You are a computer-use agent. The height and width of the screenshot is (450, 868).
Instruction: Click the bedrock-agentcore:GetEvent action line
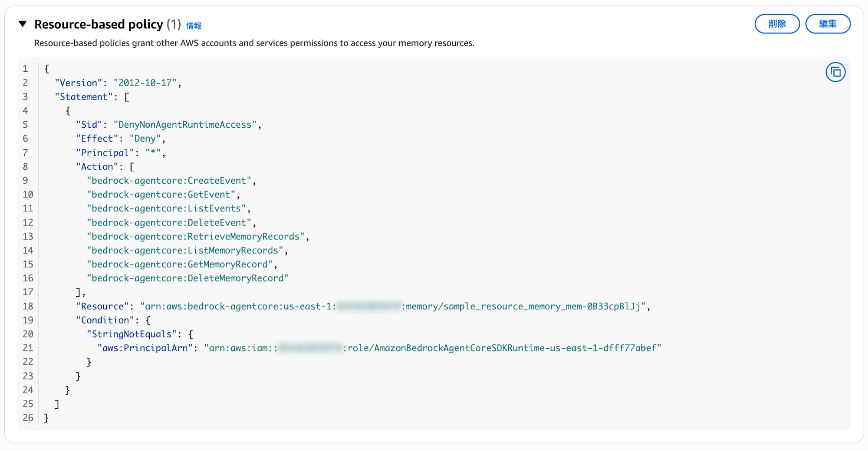[x=161, y=195]
